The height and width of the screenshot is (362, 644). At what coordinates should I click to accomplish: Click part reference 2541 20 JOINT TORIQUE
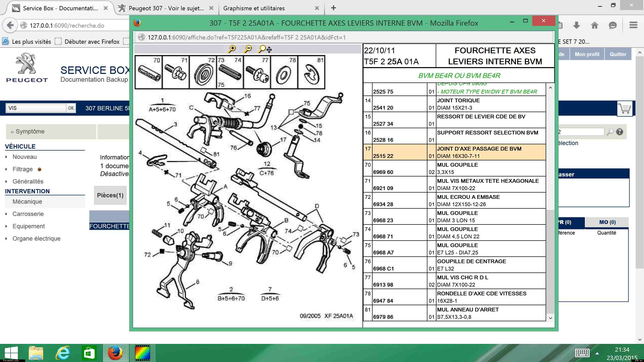click(383, 108)
